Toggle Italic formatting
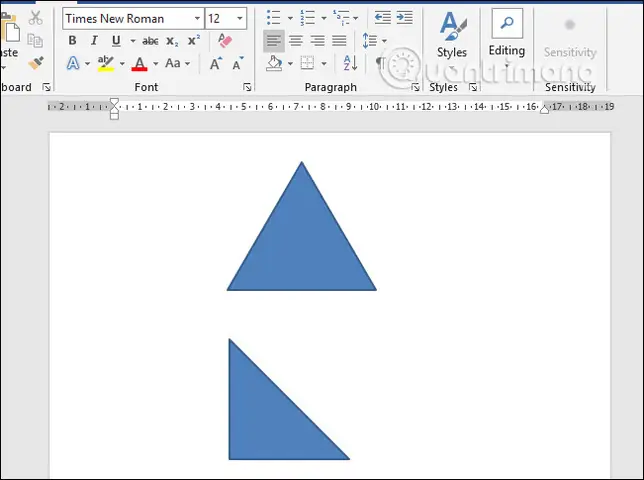This screenshot has width=644, height=480. (x=94, y=40)
